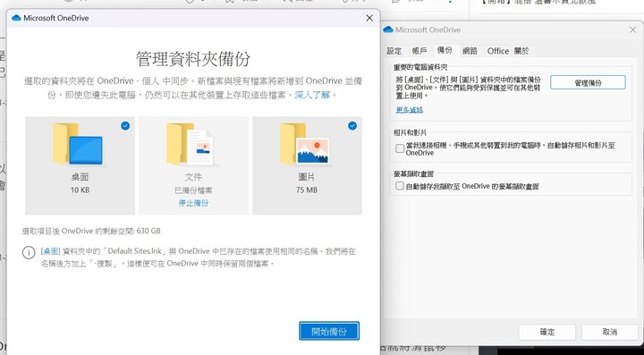Click the info circle icon beside the notice
644x355 pixels.
point(29,252)
